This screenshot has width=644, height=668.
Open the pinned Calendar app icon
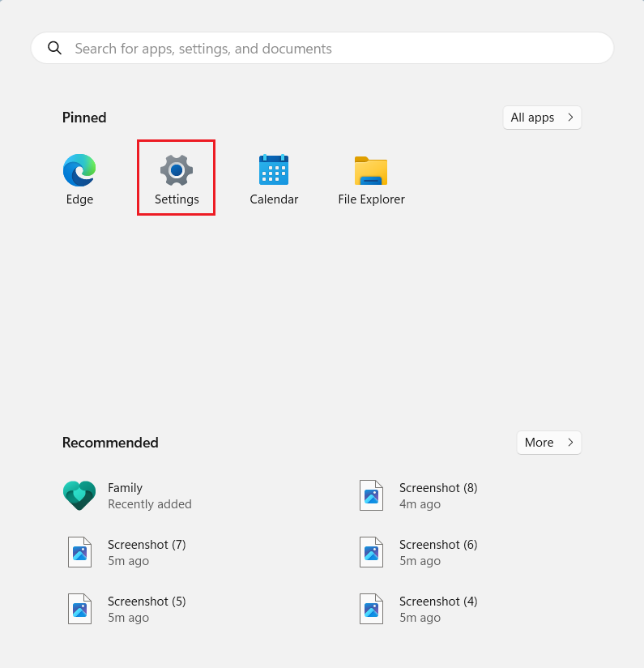click(x=274, y=170)
